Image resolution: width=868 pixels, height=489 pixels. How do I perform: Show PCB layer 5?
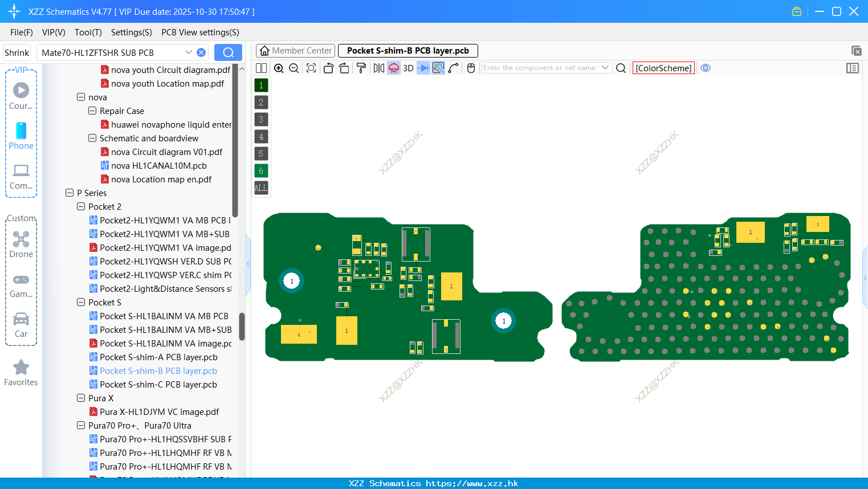[261, 153]
